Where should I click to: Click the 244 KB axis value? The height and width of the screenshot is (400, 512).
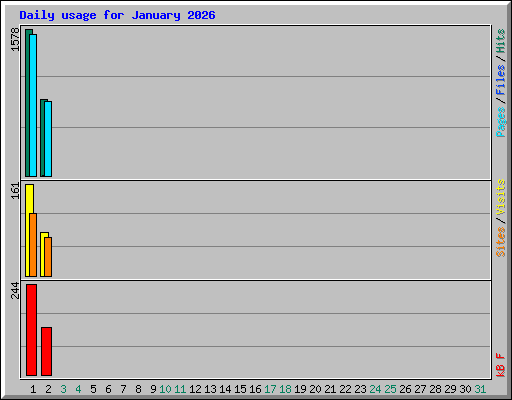coord(15,290)
